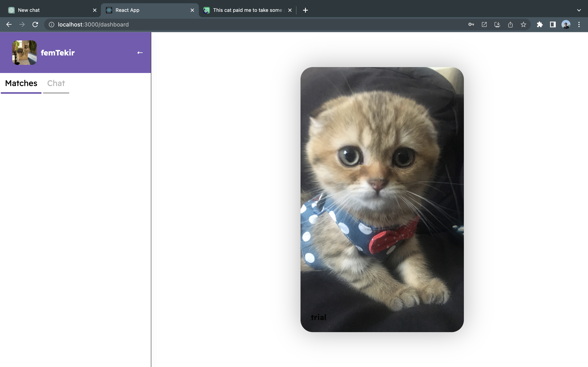Viewport: 588px width, 367px height.
Task: Bookmark this page with the star
Action: click(523, 24)
